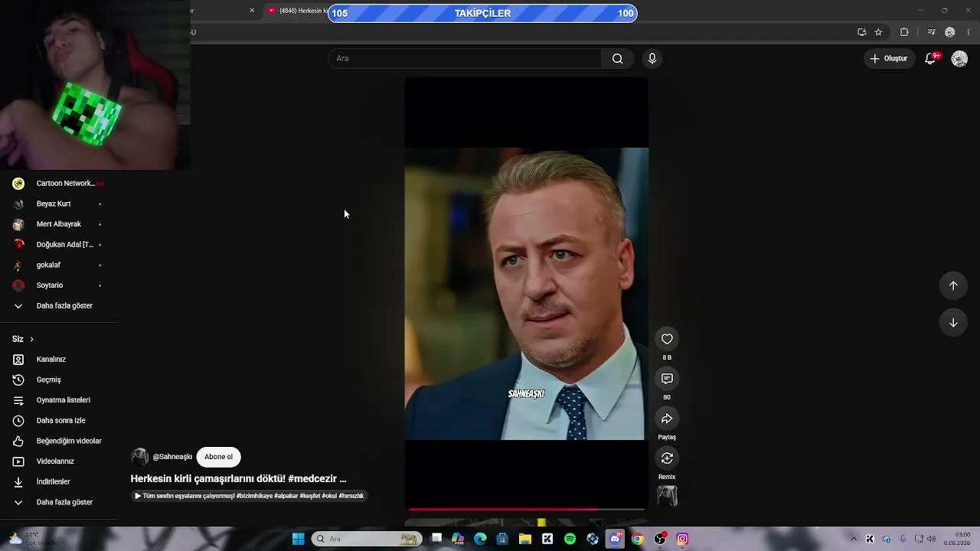Viewport: 980px width, 551px height.
Task: Open Discord from the taskbar
Action: pyautogui.click(x=615, y=539)
